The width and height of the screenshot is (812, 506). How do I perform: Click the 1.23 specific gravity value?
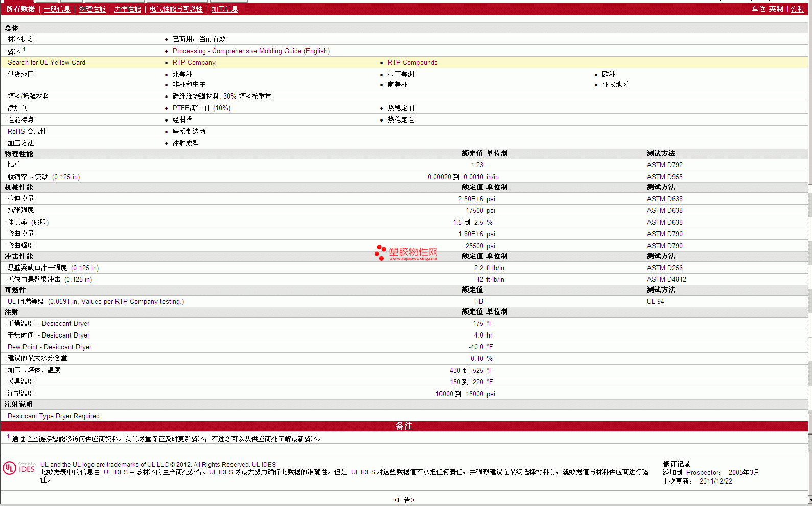(477, 165)
